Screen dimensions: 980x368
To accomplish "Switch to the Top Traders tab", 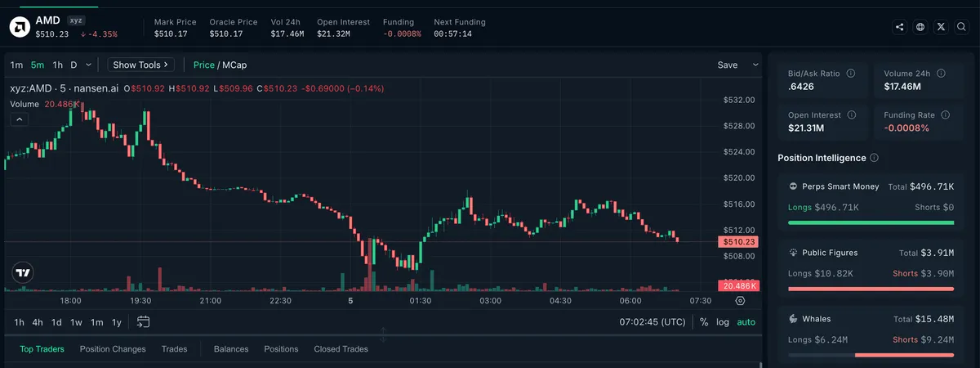I will click(42, 349).
